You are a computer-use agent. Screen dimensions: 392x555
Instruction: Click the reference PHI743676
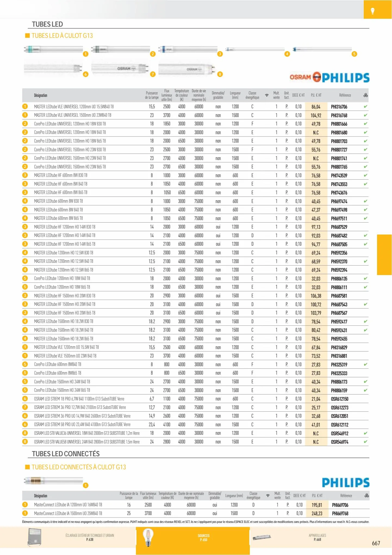pyautogui.click(x=339, y=193)
